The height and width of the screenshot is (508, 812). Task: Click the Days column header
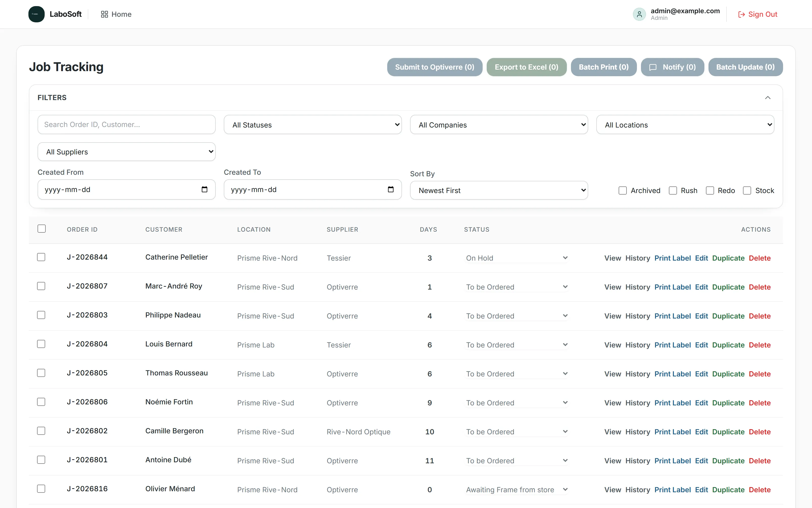(429, 229)
